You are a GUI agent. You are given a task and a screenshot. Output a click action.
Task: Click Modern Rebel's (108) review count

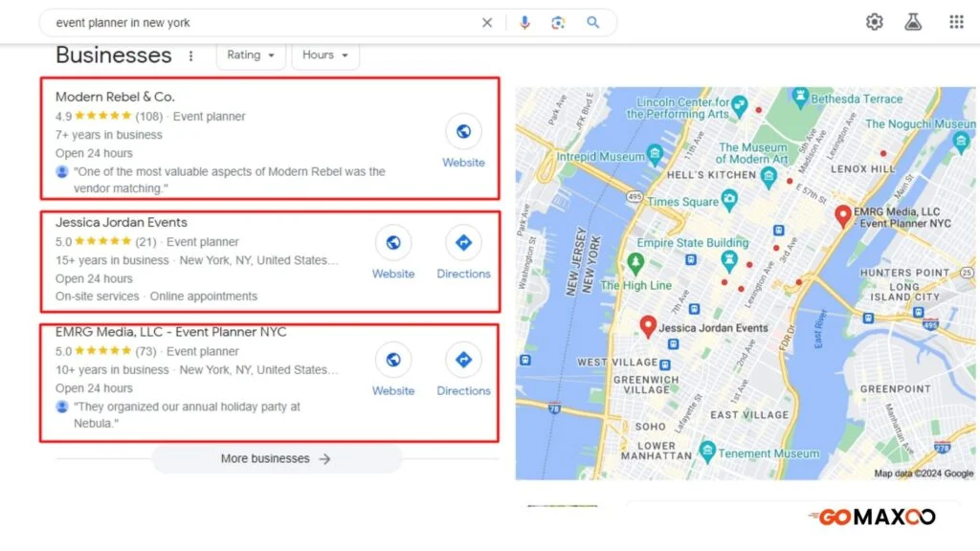pyautogui.click(x=148, y=116)
